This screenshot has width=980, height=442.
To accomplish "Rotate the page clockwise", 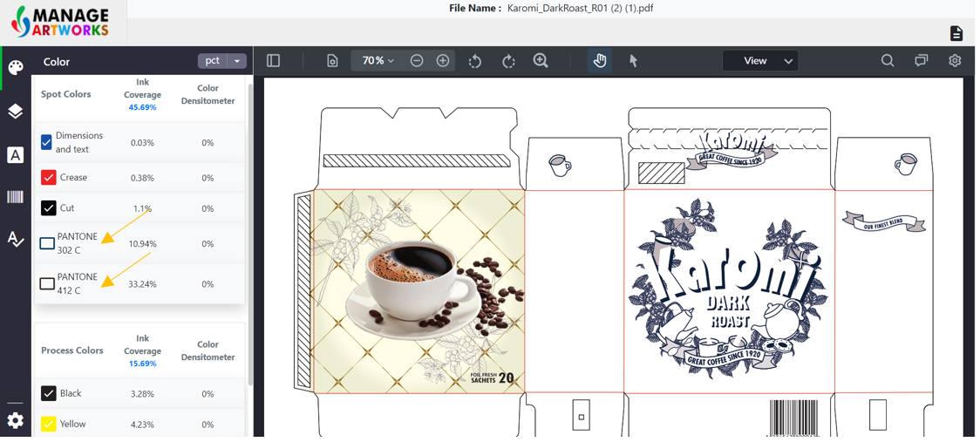I will [509, 61].
